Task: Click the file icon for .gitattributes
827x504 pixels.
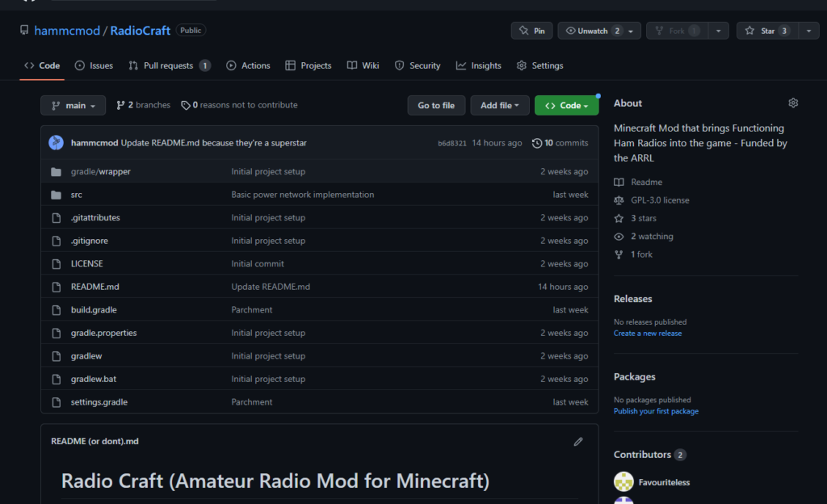Action: [56, 218]
